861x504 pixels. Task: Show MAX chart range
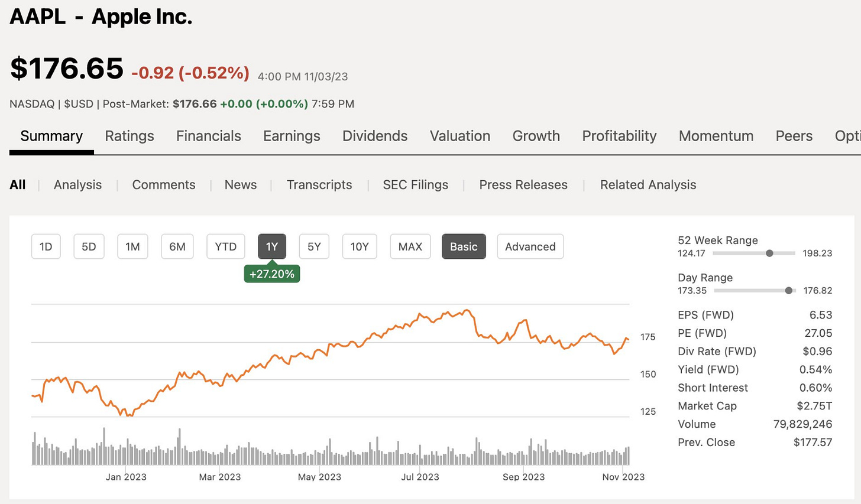410,246
